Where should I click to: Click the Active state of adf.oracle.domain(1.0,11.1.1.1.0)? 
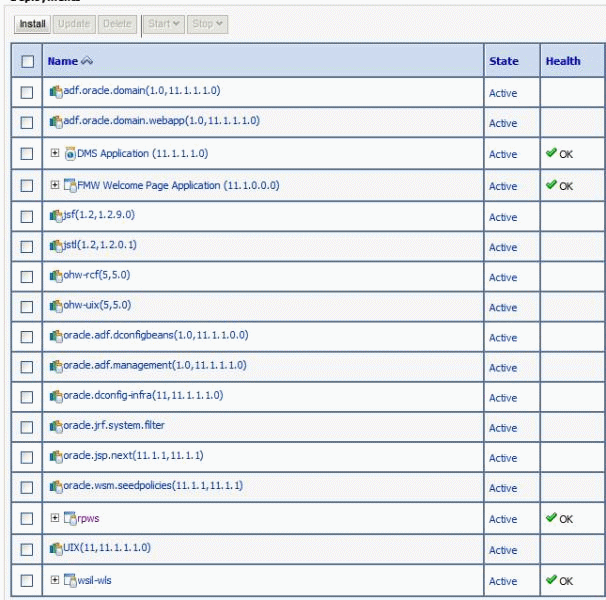pos(503,93)
